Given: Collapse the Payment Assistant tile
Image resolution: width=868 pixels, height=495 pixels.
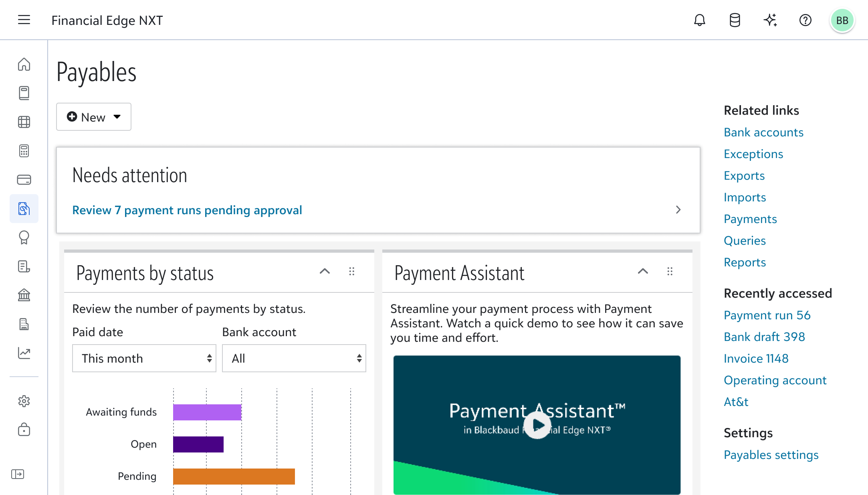Looking at the screenshot, I should pos(643,272).
